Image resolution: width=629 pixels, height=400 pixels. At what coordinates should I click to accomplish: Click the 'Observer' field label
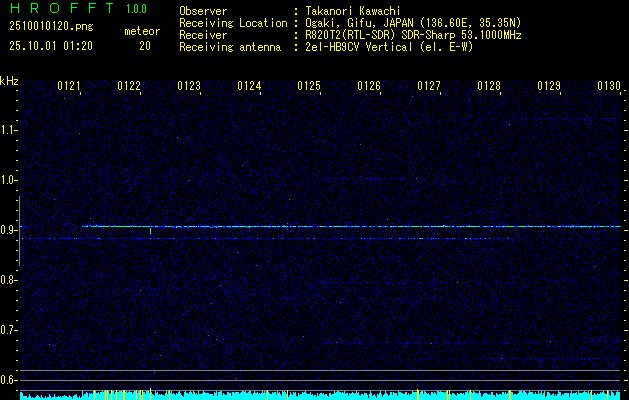coord(203,11)
